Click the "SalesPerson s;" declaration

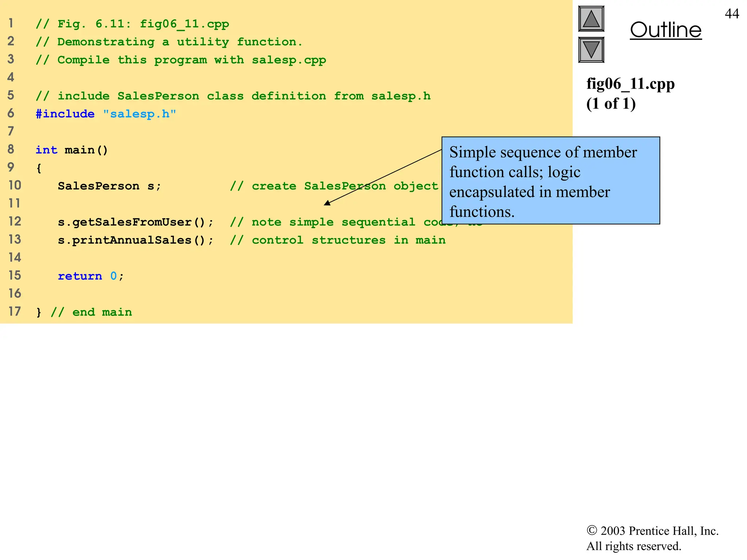pos(109,186)
